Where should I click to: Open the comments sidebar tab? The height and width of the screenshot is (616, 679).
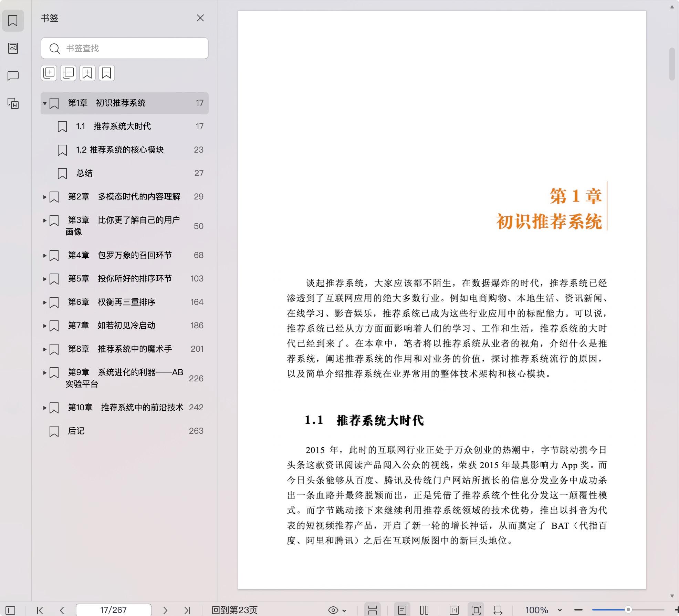[13, 75]
